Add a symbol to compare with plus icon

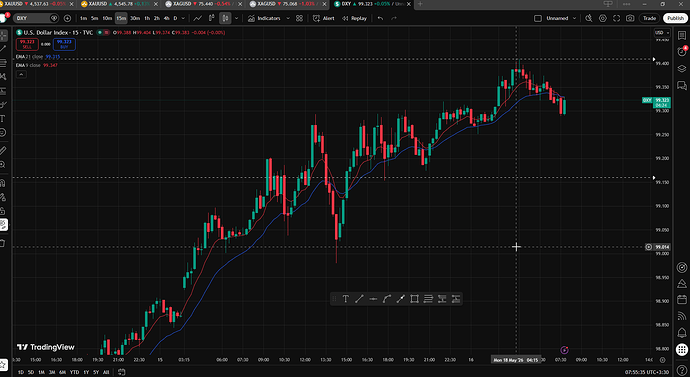click(x=67, y=18)
